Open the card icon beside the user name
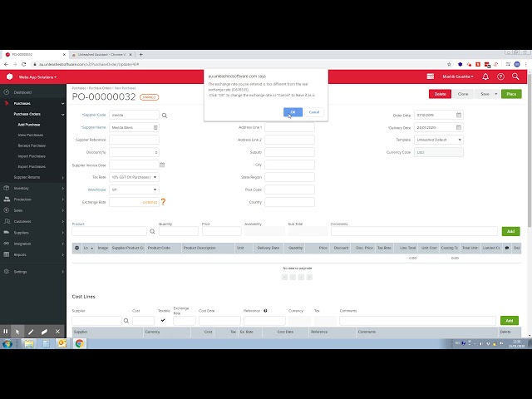532x399 pixels. 431,76
